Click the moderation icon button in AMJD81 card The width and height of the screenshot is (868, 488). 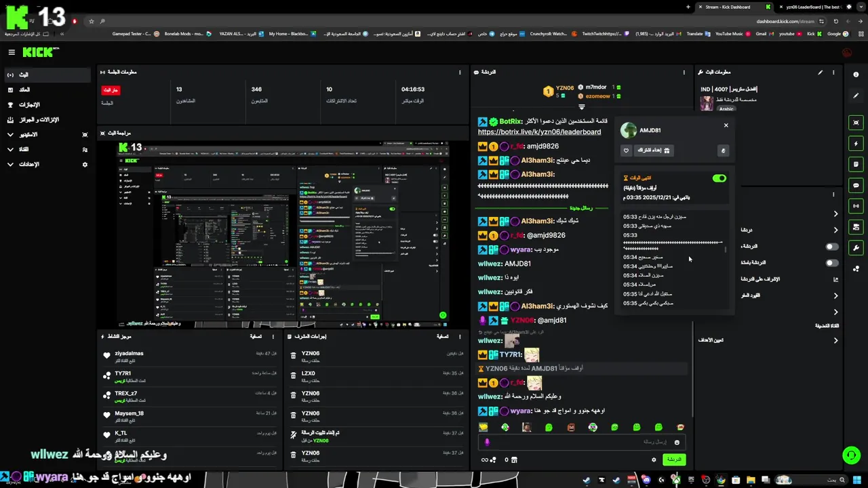tap(723, 150)
